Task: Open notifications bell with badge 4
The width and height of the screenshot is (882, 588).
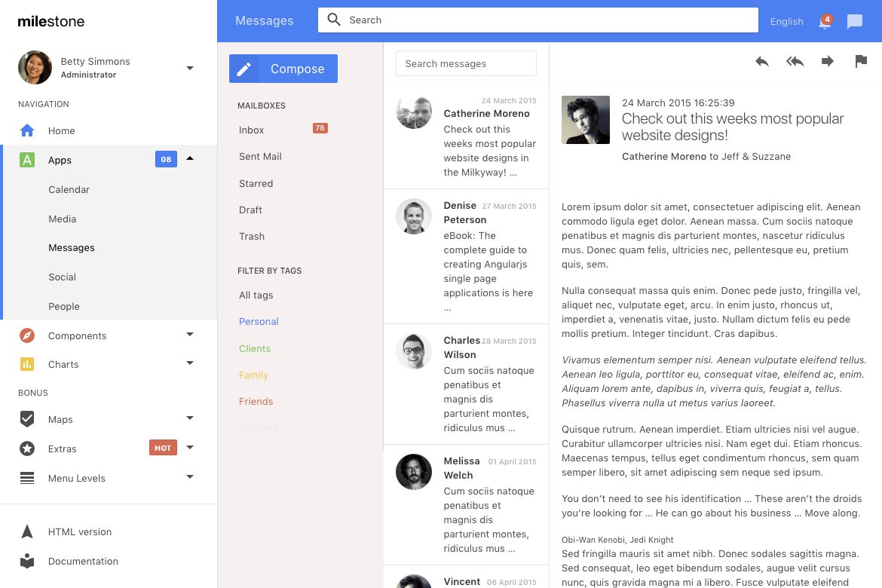Action: click(x=825, y=21)
